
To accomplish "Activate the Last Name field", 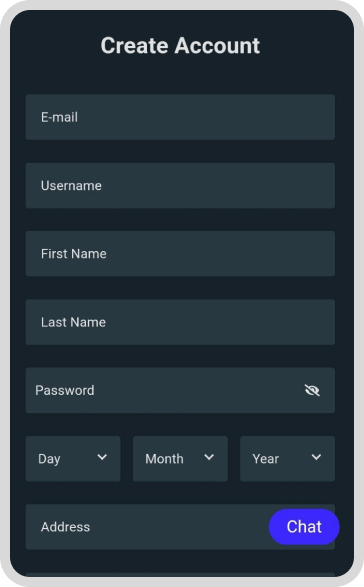I will click(x=180, y=322).
